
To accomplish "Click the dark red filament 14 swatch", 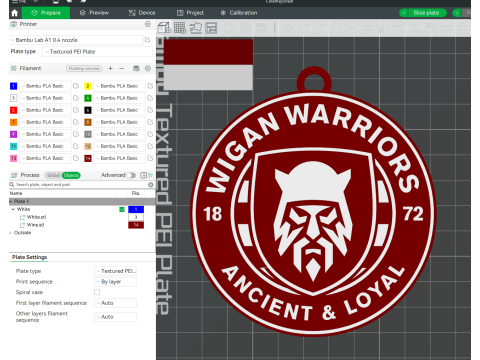I will click(88, 158).
